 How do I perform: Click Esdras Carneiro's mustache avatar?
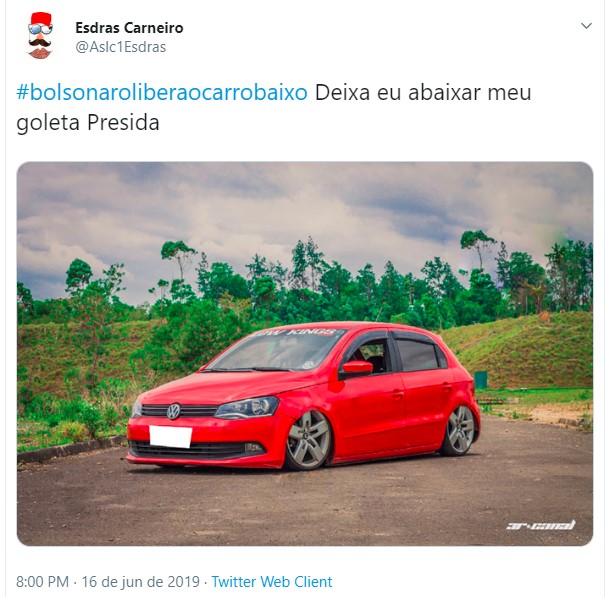click(x=40, y=36)
